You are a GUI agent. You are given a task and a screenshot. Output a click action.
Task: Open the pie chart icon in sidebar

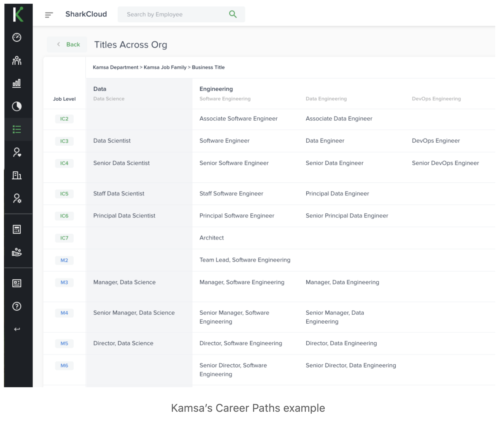[x=17, y=106]
